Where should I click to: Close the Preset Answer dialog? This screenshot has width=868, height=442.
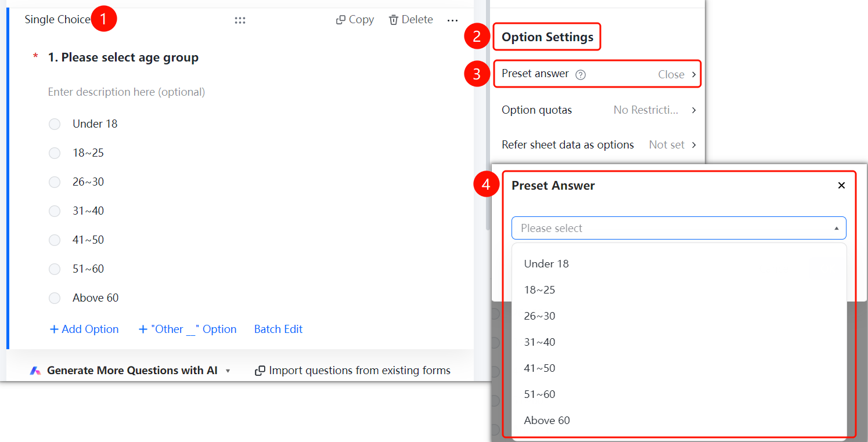[841, 186]
